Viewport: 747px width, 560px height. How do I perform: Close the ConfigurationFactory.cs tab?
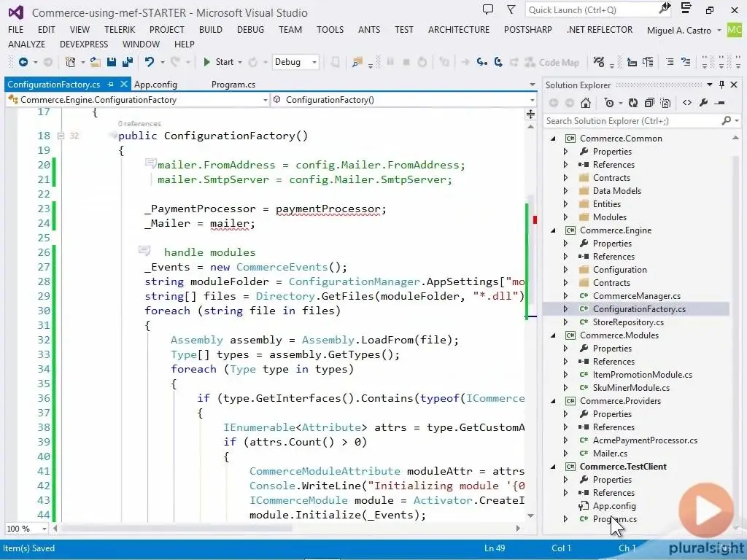[123, 84]
